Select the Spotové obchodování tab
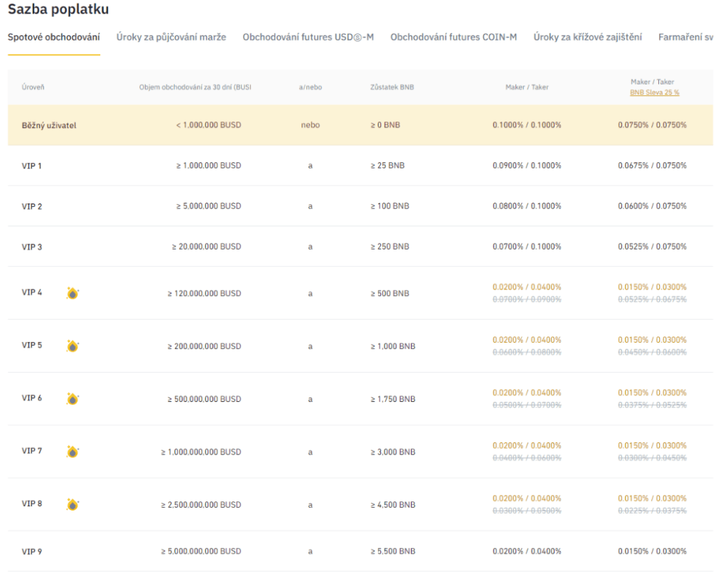The height and width of the screenshot is (576, 728). tap(54, 37)
